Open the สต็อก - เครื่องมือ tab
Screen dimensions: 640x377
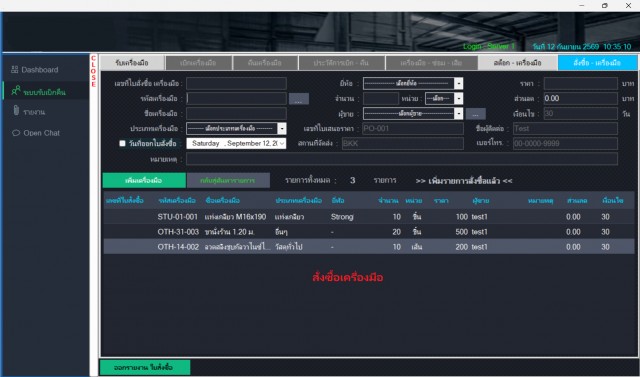click(518, 63)
